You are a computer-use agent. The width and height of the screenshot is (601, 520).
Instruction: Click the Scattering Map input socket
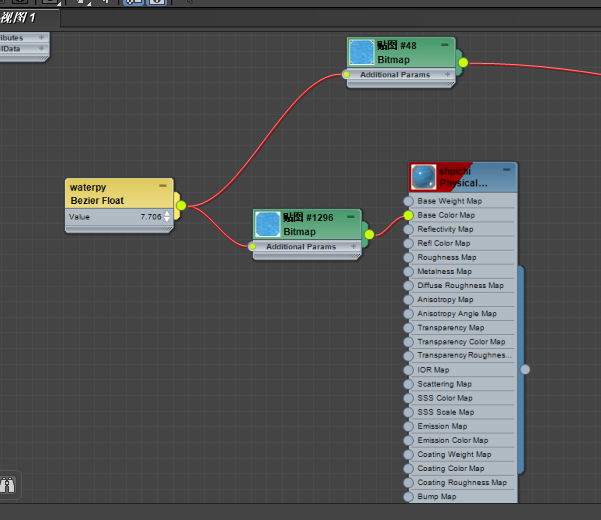pos(409,384)
